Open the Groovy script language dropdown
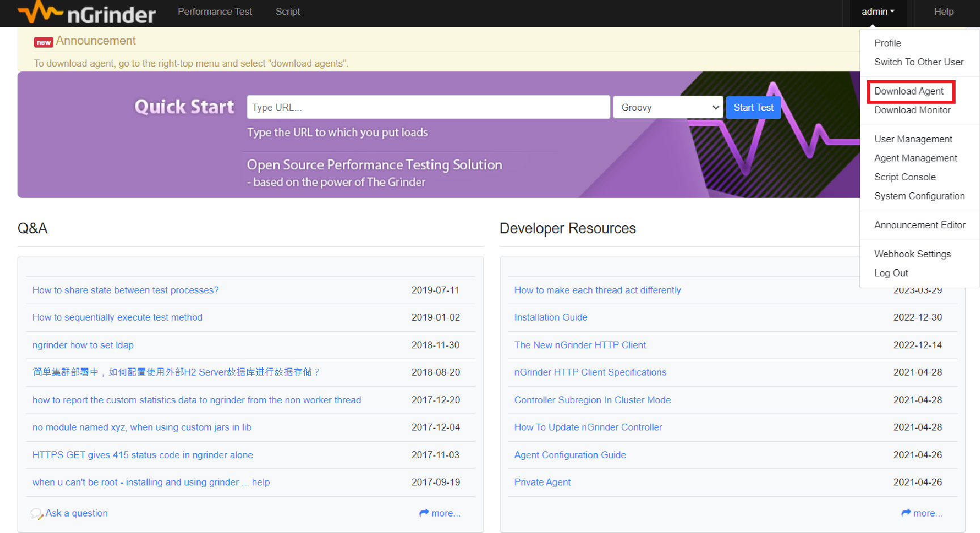Viewport: 980px width, 533px height. 668,107
